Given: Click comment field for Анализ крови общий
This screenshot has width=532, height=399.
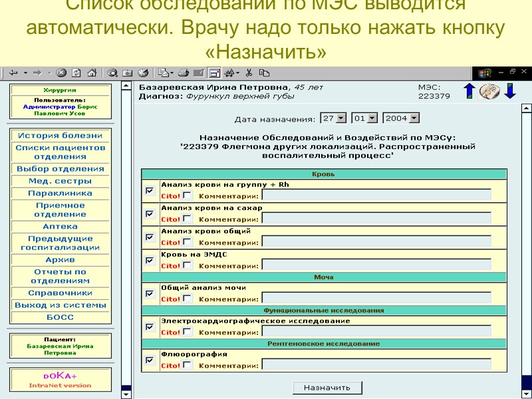Looking at the screenshot, I should [376, 241].
